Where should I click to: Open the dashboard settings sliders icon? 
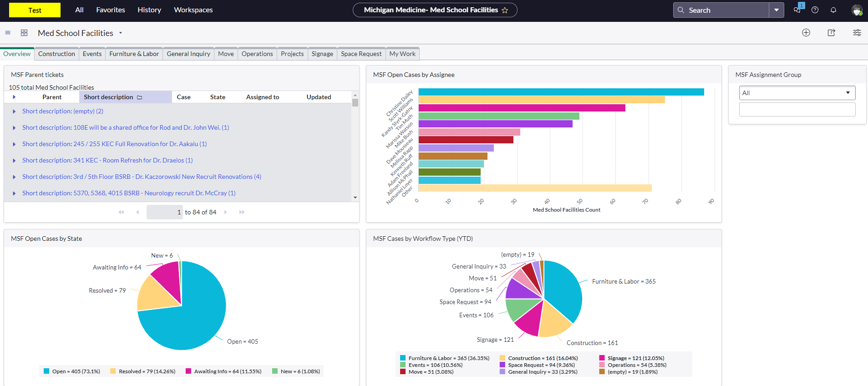[857, 32]
